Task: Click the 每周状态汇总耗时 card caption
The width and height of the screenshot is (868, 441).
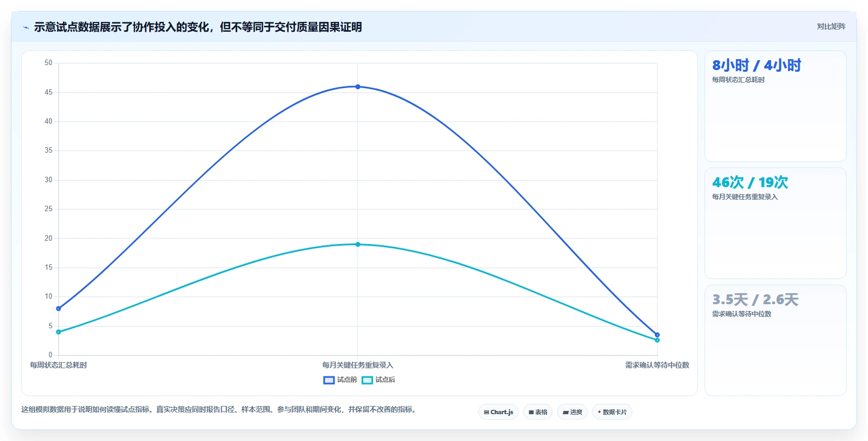Action: [738, 80]
